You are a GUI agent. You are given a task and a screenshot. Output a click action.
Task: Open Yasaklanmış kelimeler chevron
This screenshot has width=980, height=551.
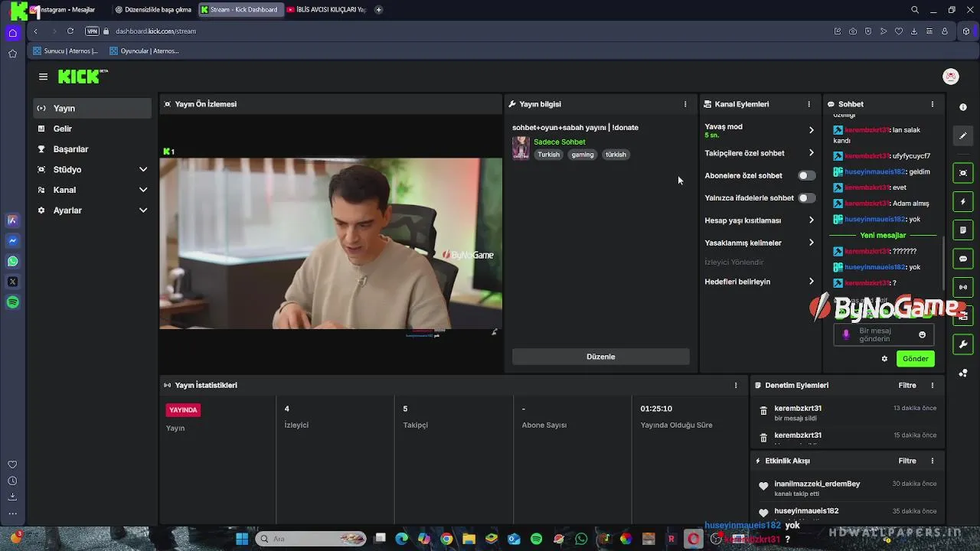coord(812,243)
